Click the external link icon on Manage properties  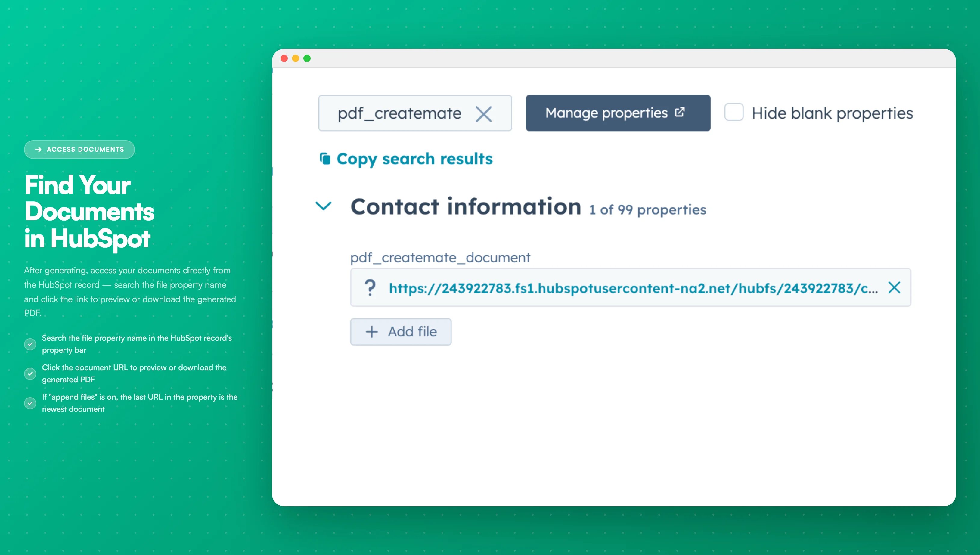coord(680,113)
